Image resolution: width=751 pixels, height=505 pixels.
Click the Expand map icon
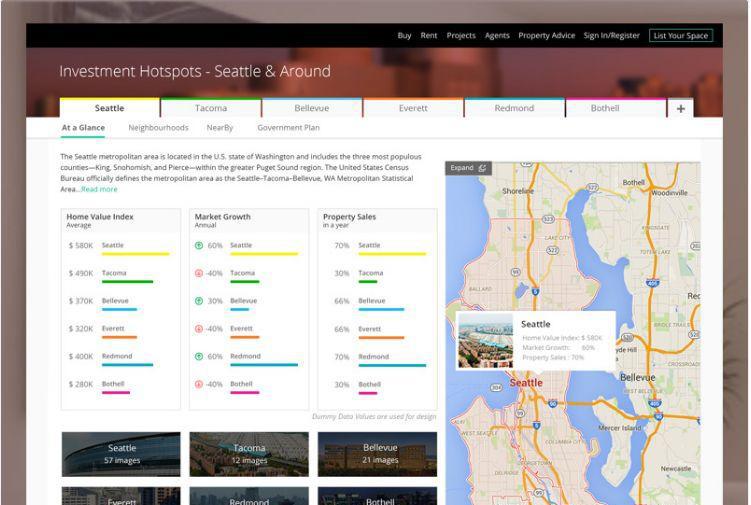click(x=482, y=168)
